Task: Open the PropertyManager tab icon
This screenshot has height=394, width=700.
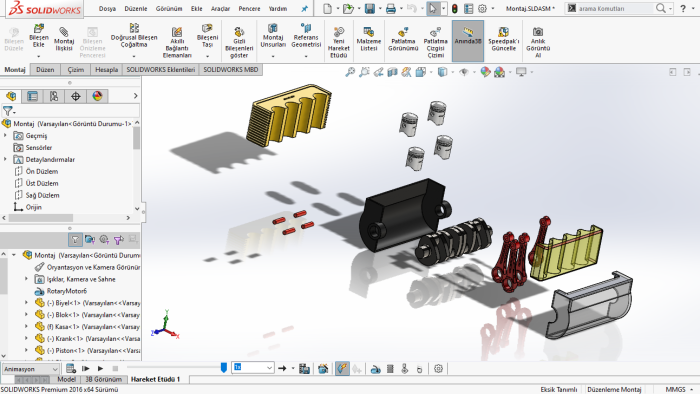Action: pyautogui.click(x=33, y=96)
